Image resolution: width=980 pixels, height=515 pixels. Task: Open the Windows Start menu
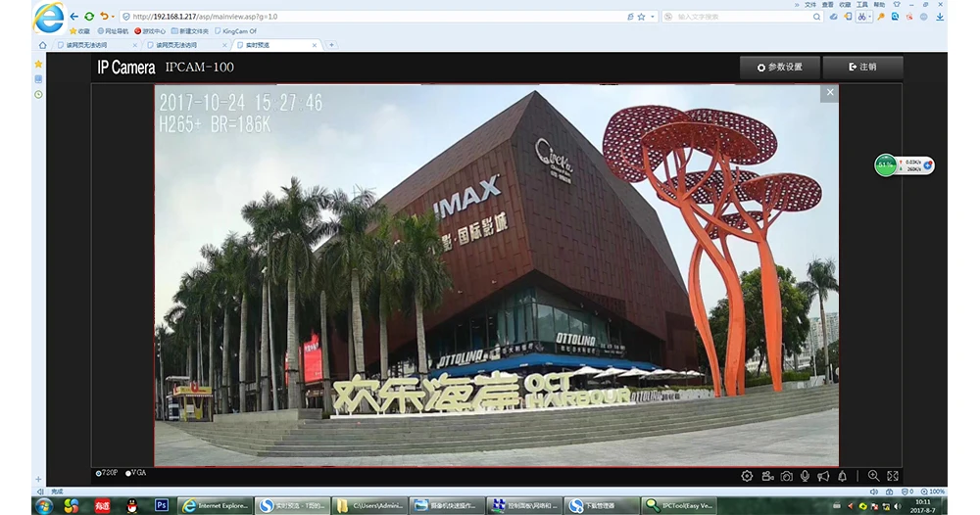[x=44, y=506]
